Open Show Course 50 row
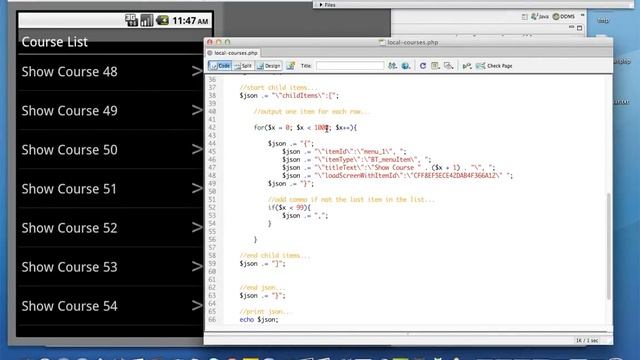The height and width of the screenshot is (360, 640). [x=111, y=149]
